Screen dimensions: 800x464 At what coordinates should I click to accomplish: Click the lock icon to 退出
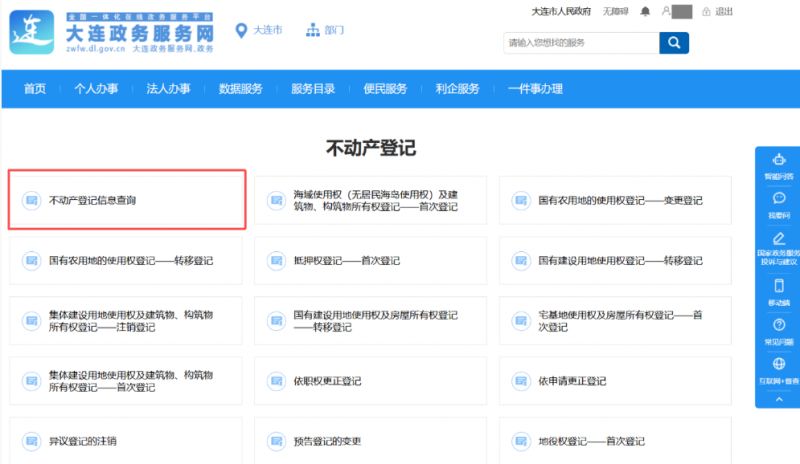tap(706, 12)
